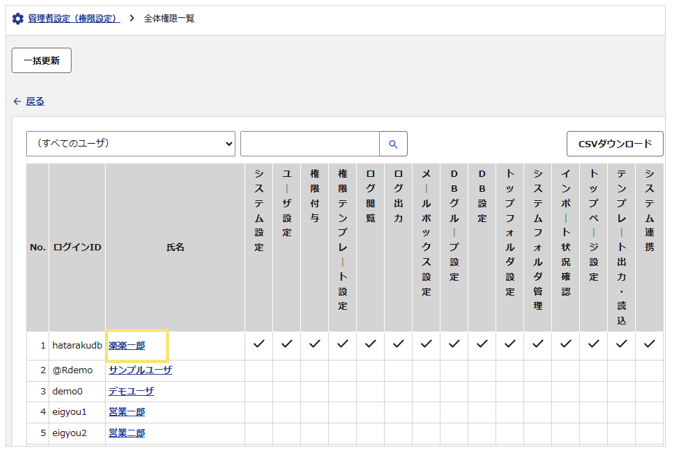Click the トップフォルダ設定 column header
Viewport: 677px width, 457px height.
[x=510, y=248]
